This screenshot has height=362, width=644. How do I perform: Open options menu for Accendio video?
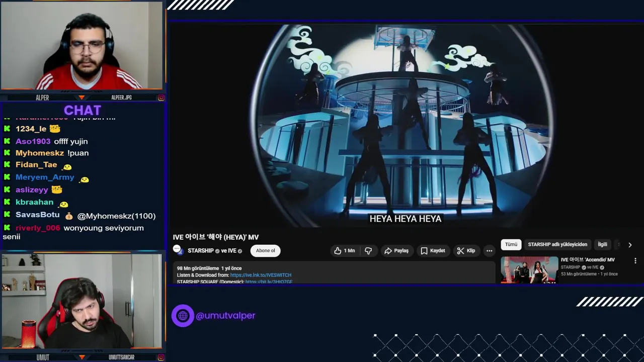click(635, 261)
